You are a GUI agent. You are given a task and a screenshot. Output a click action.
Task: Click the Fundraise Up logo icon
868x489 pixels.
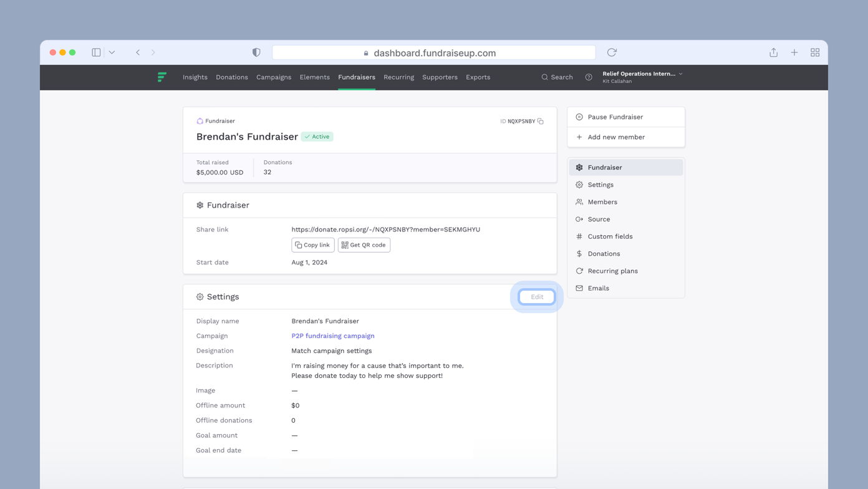(x=162, y=77)
